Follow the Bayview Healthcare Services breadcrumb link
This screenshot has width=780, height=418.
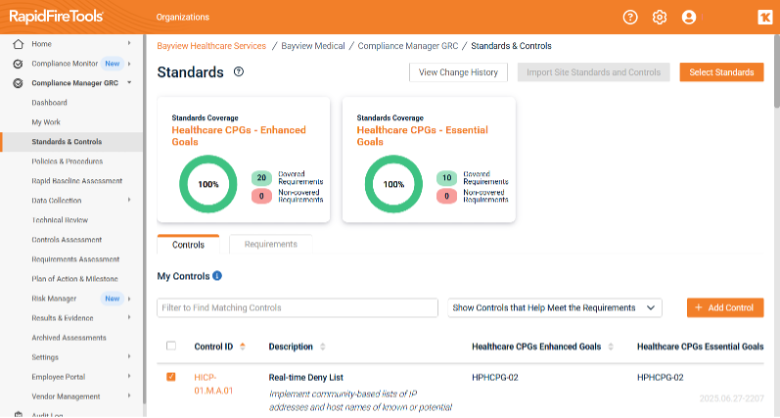[x=211, y=46]
